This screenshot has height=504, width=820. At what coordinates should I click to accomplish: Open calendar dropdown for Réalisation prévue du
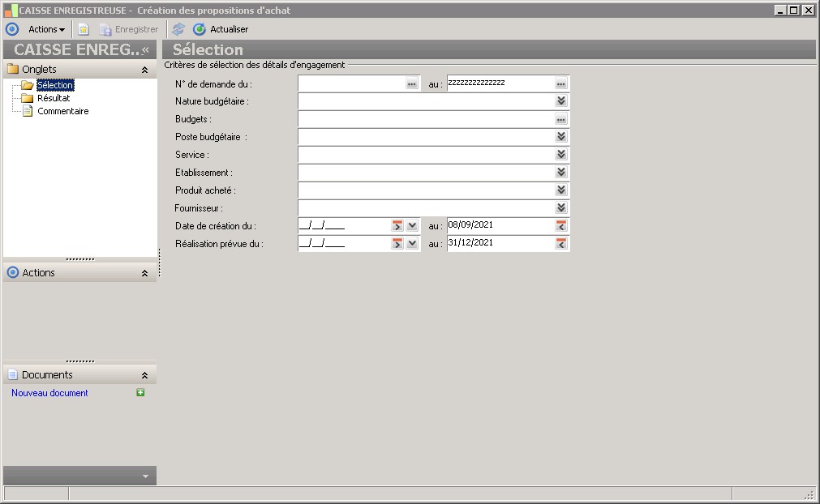(412, 243)
